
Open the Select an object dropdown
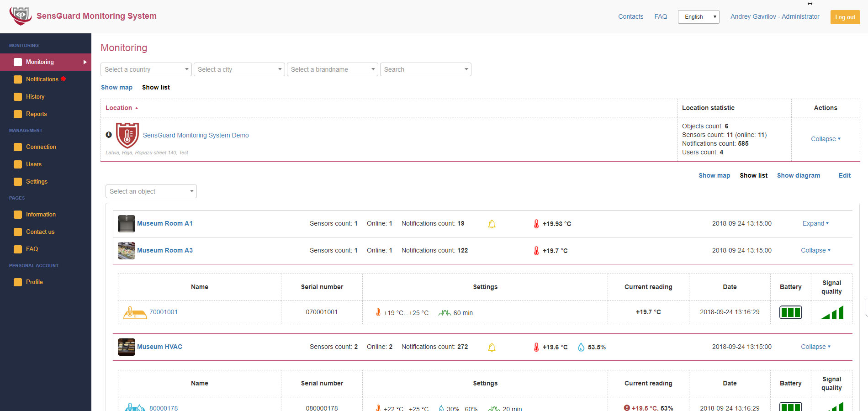pyautogui.click(x=151, y=191)
